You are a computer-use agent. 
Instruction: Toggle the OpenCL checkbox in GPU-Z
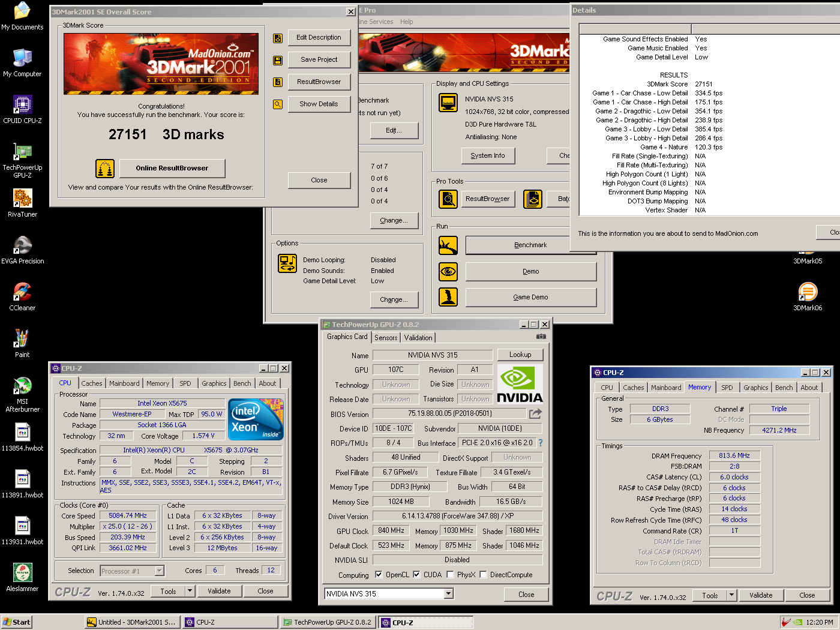click(x=379, y=574)
